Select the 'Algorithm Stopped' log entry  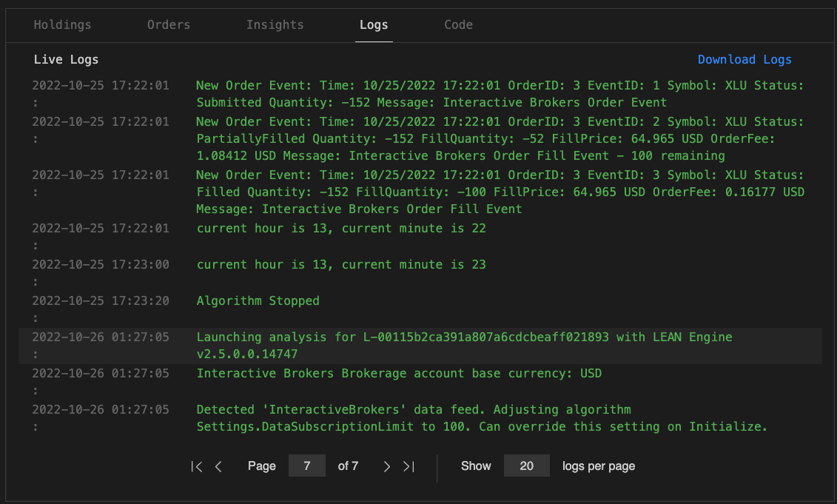(x=258, y=300)
